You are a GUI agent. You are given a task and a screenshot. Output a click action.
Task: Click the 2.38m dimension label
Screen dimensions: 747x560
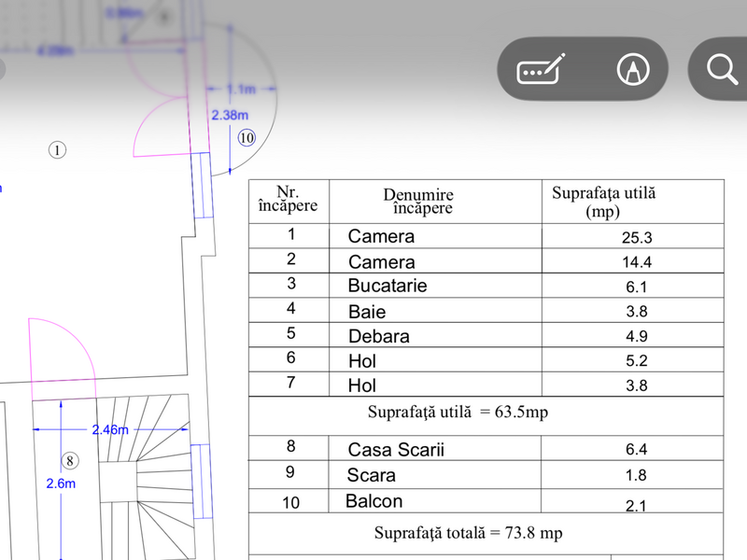tap(230, 115)
